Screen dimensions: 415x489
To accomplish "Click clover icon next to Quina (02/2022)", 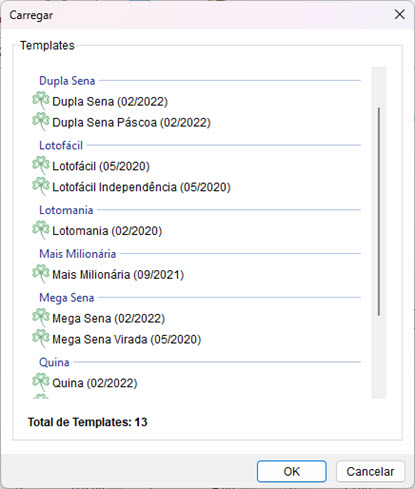I will 41,382.
